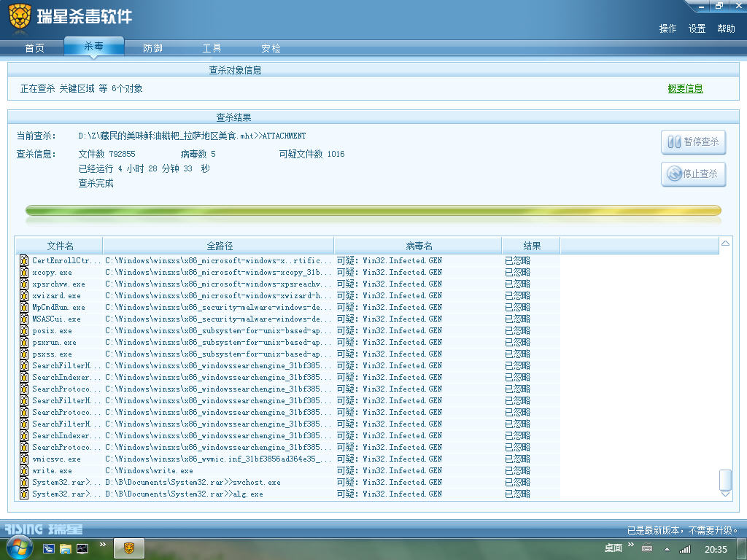Click the Windows Start button

pos(18,548)
